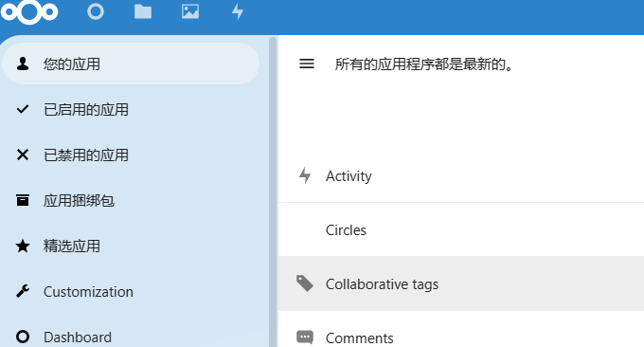
Task: Select the 您的应用 category
Action: [x=131, y=64]
